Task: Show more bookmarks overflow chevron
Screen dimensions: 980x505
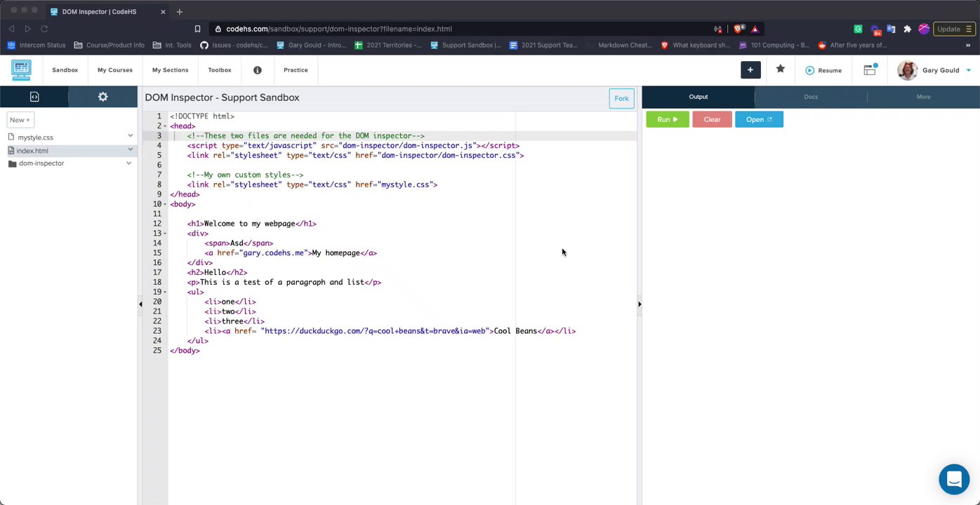Action: (968, 45)
